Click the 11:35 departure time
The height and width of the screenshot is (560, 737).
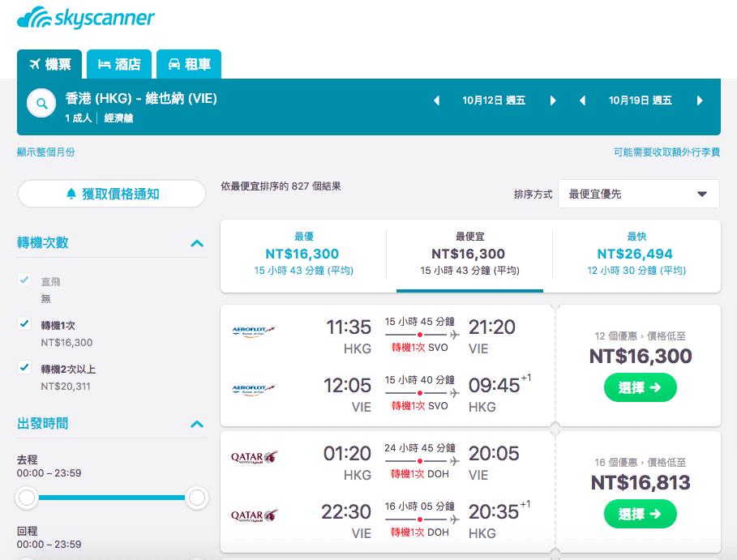(349, 327)
